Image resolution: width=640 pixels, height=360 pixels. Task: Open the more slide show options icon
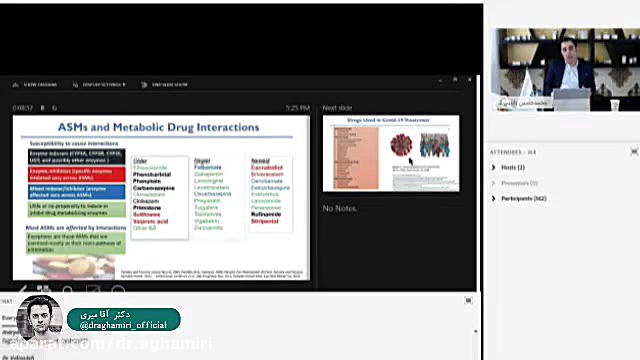[118, 289]
